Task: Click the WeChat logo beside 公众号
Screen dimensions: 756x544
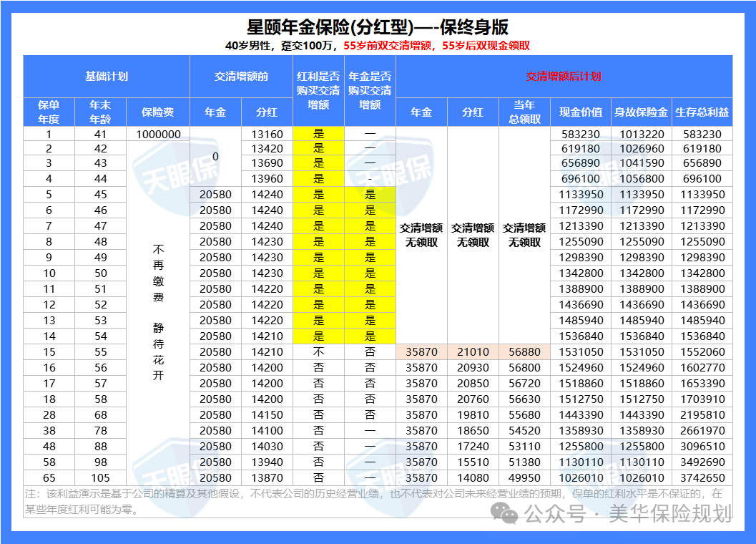Action: (509, 513)
